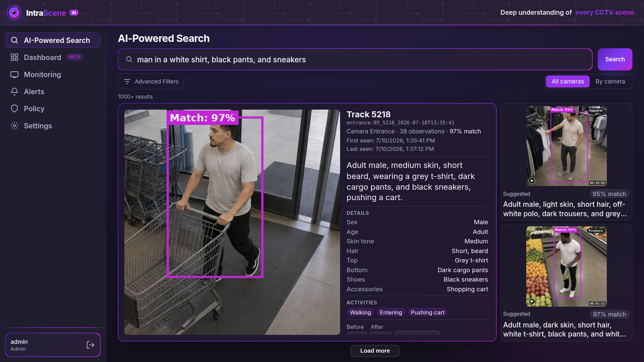
Task: Switch to By camera view
Action: point(610,81)
